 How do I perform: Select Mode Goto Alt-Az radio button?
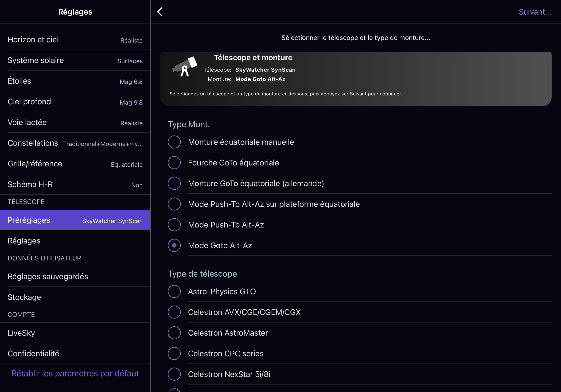(174, 245)
